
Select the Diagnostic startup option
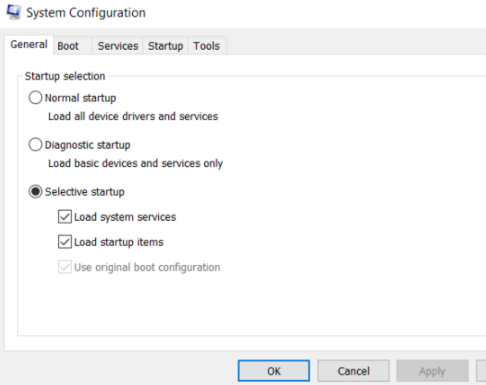[35, 145]
